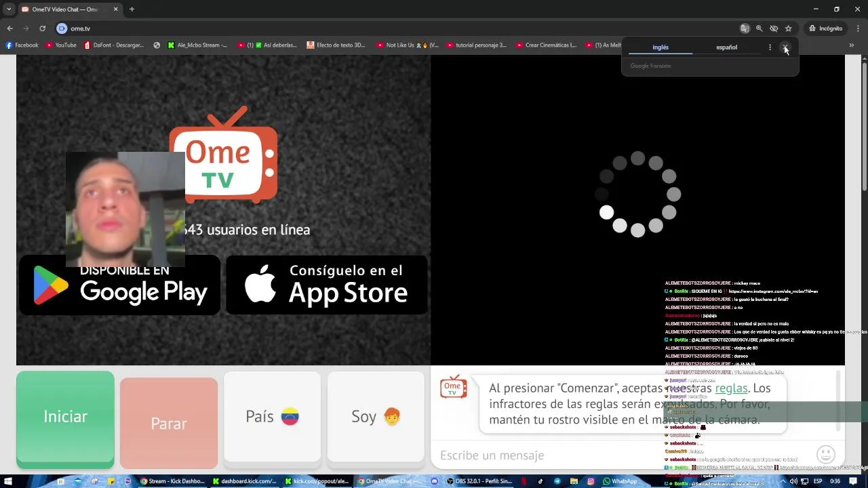Go back with the browser back arrow

[9, 28]
